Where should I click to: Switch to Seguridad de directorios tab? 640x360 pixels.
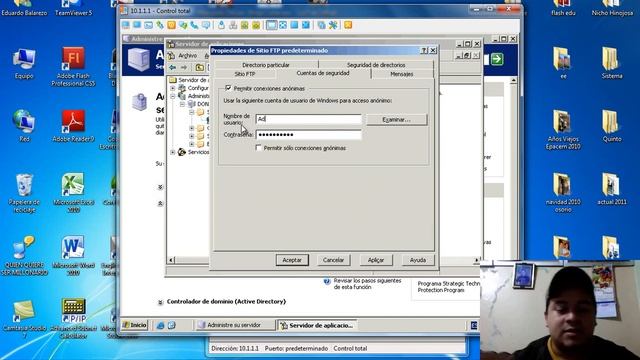376,65
